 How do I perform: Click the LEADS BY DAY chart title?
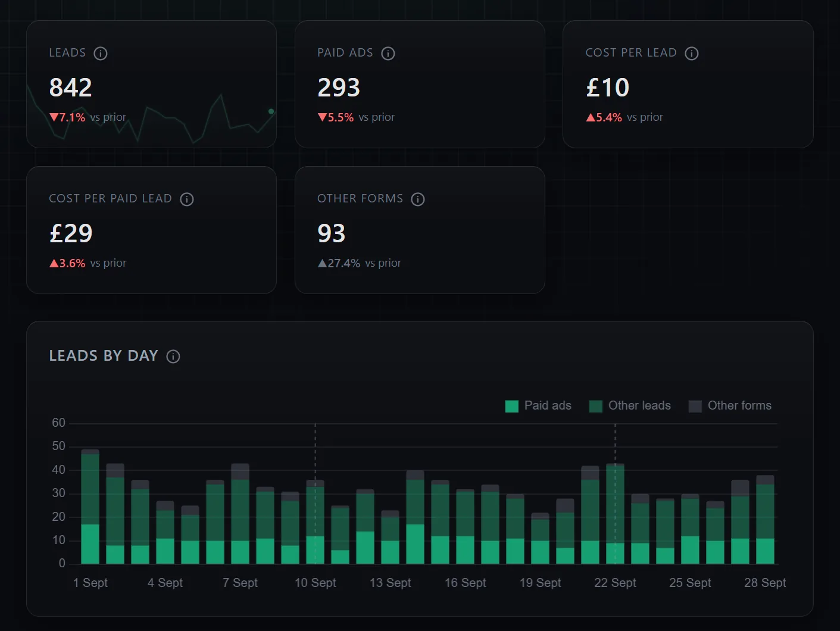tap(104, 356)
